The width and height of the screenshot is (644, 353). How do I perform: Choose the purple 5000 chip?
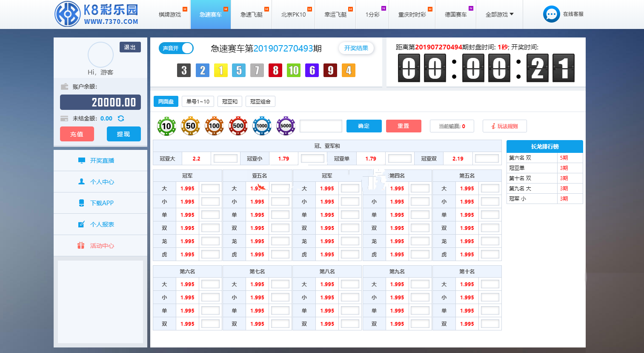click(x=286, y=126)
